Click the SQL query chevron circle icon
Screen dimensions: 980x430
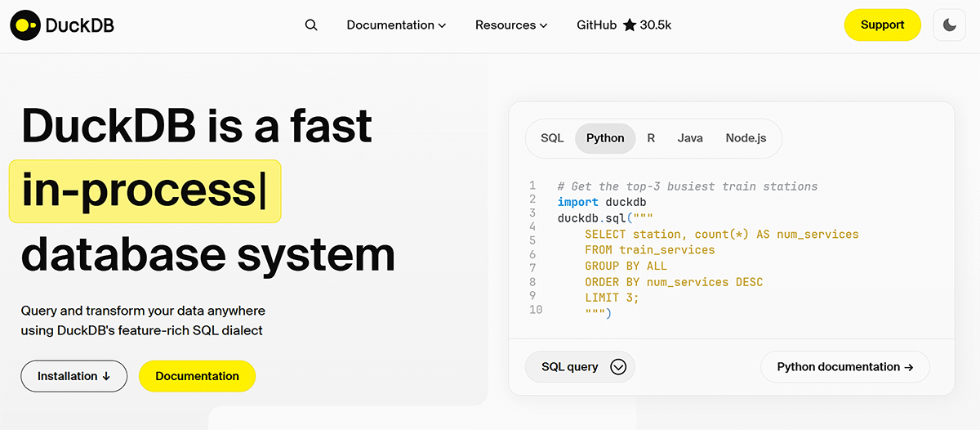(x=618, y=367)
